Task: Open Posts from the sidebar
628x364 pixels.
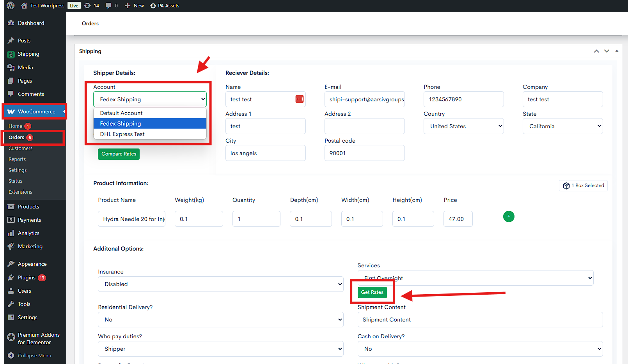Action: tap(24, 41)
